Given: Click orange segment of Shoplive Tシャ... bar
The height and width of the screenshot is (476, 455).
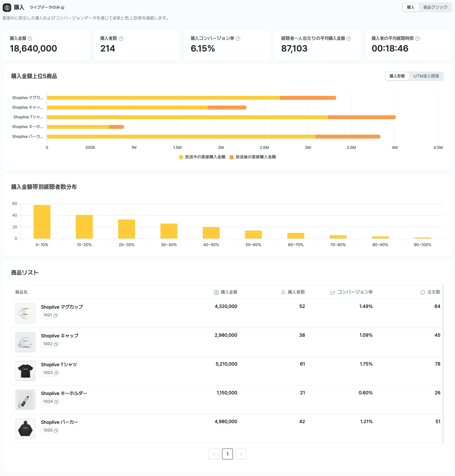Looking at the screenshot, I should tap(362, 117).
